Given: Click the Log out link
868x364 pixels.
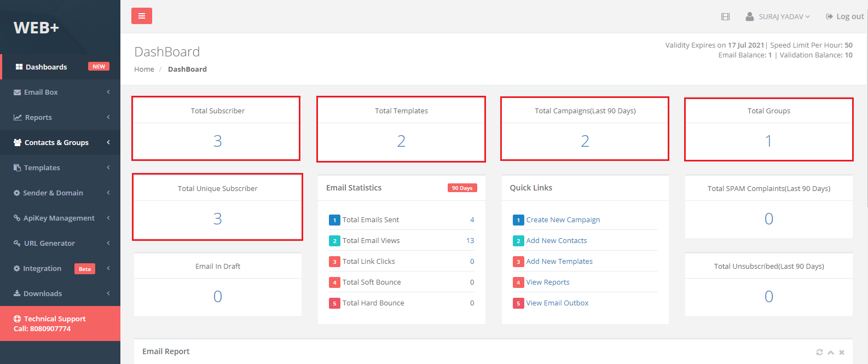Looking at the screenshot, I should coord(844,17).
